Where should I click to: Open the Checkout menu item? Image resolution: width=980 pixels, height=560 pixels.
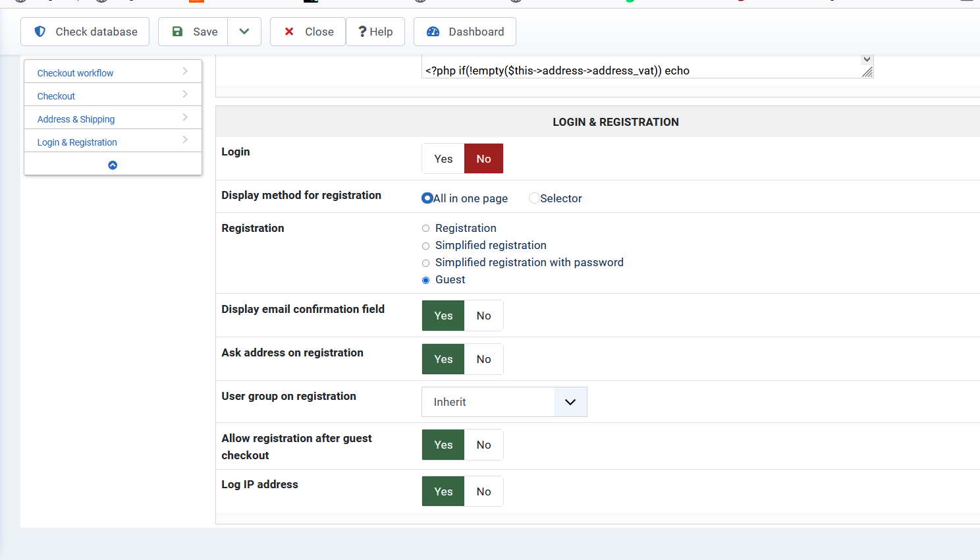point(56,96)
